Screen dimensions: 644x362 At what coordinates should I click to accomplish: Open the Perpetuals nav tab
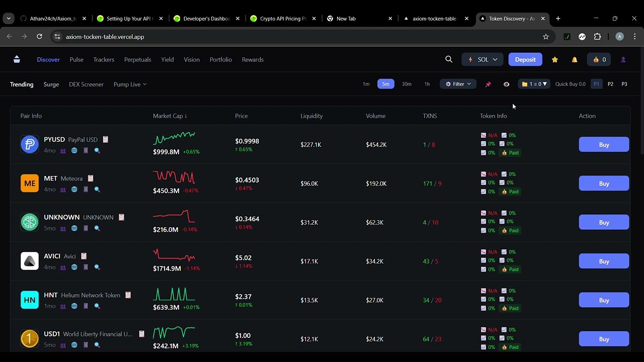(x=137, y=59)
